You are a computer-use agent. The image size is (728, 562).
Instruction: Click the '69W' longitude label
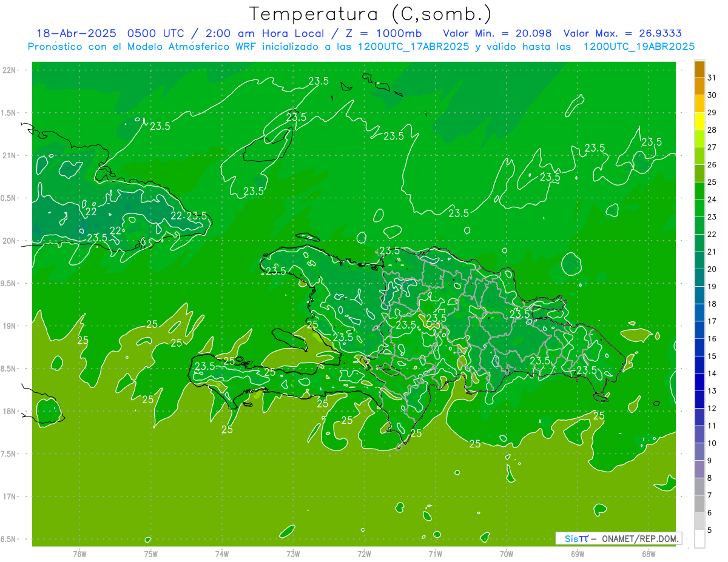point(578,554)
